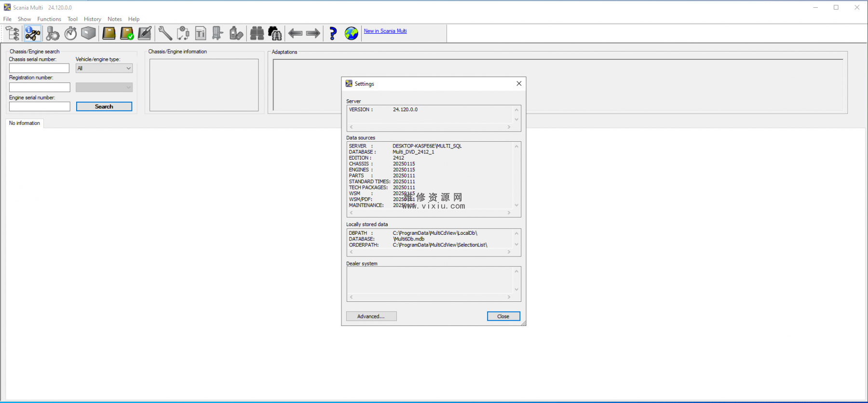
Task: Click the Advanced... button in Settings
Action: (371, 316)
